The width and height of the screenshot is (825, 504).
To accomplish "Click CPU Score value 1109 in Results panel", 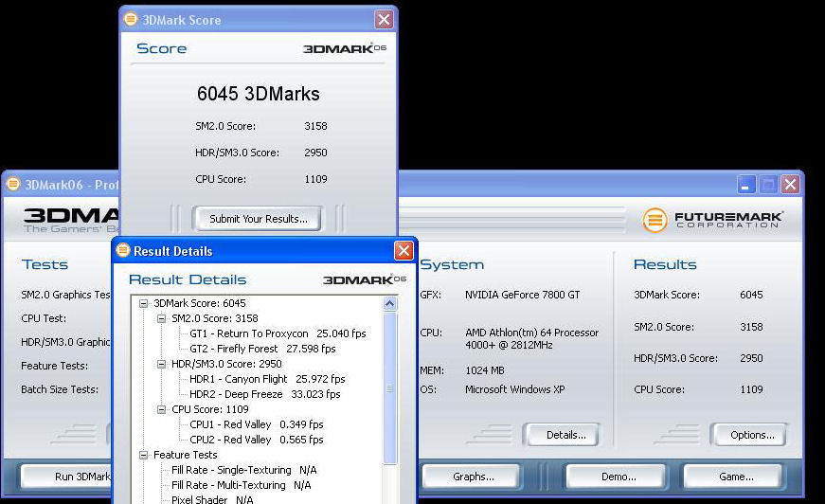I will tap(751, 389).
